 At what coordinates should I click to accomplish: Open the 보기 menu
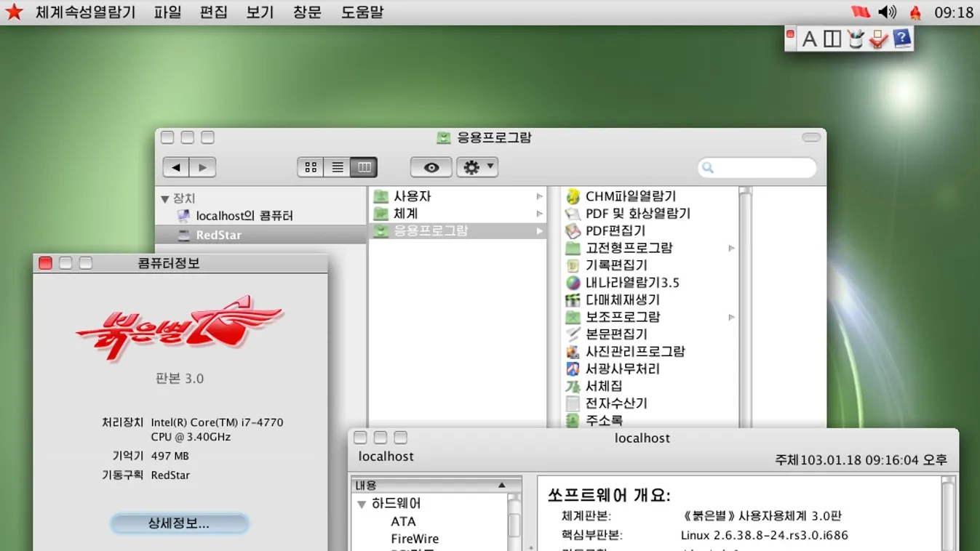coord(260,12)
